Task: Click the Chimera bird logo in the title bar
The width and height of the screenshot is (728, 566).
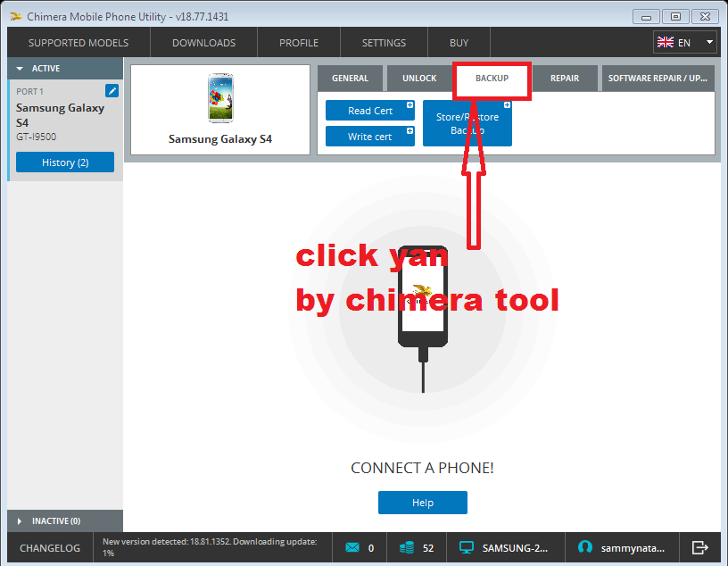Action: [16, 17]
